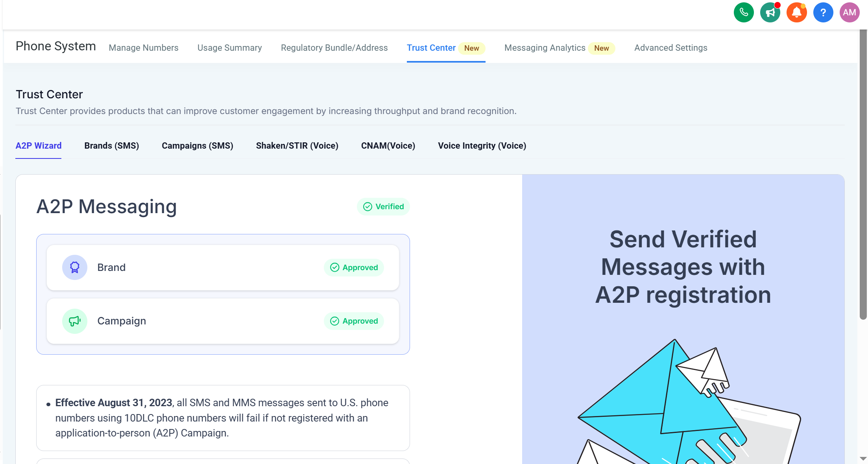This screenshot has width=868, height=464.
Task: Click the Verified checkmark status badge
Action: pyautogui.click(x=383, y=207)
